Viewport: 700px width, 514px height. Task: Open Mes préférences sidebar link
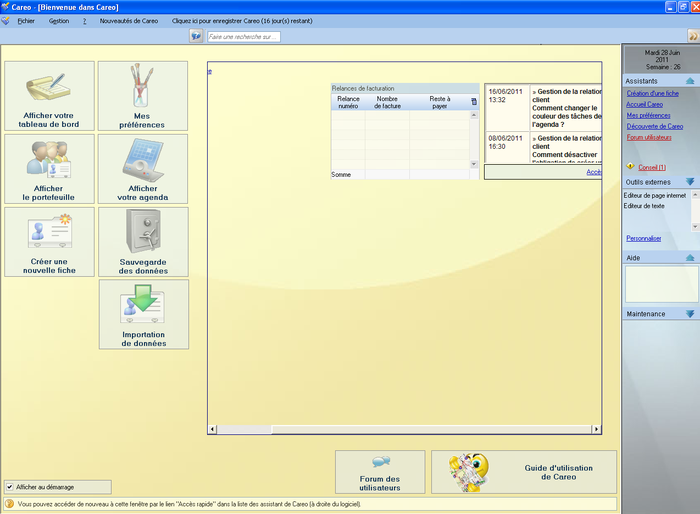pos(648,115)
